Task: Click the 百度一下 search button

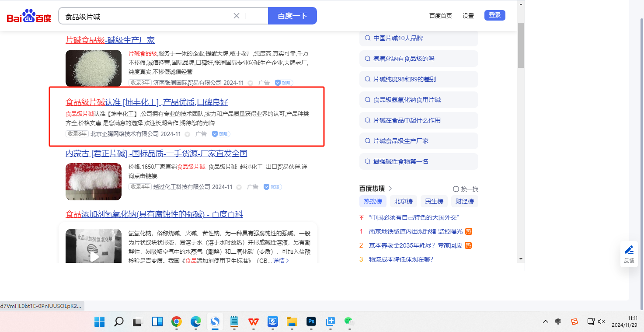Action: (x=292, y=16)
